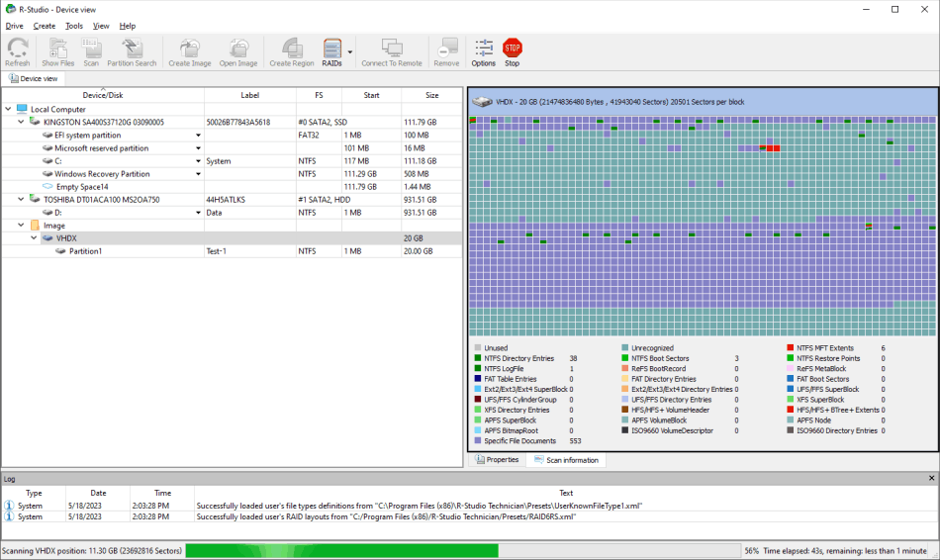The height and width of the screenshot is (560, 940).
Task: Collapse the Local Computer node
Action: click(8, 109)
